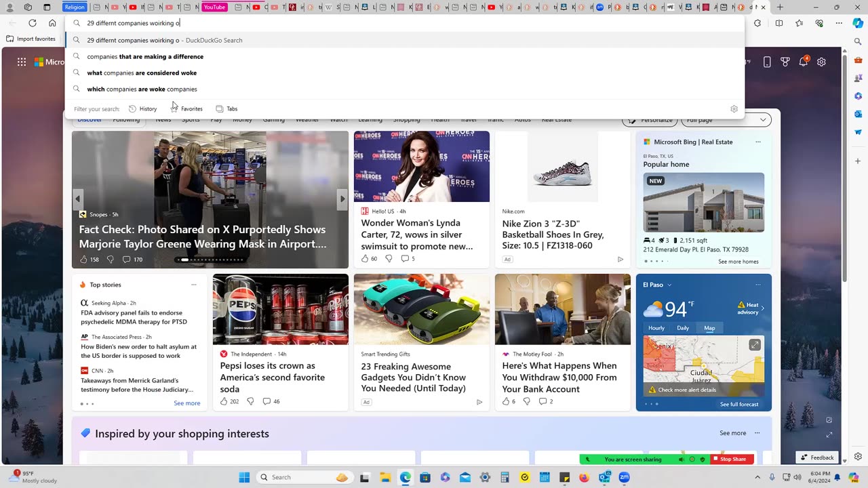Viewport: 868px width, 488px height.
Task: Show hidden system tray icons
Action: (x=757, y=477)
